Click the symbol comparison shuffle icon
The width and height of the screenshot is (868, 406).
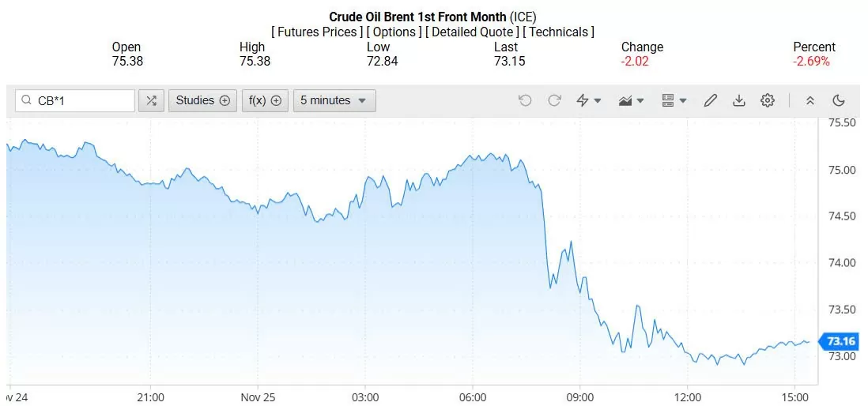[x=151, y=100]
